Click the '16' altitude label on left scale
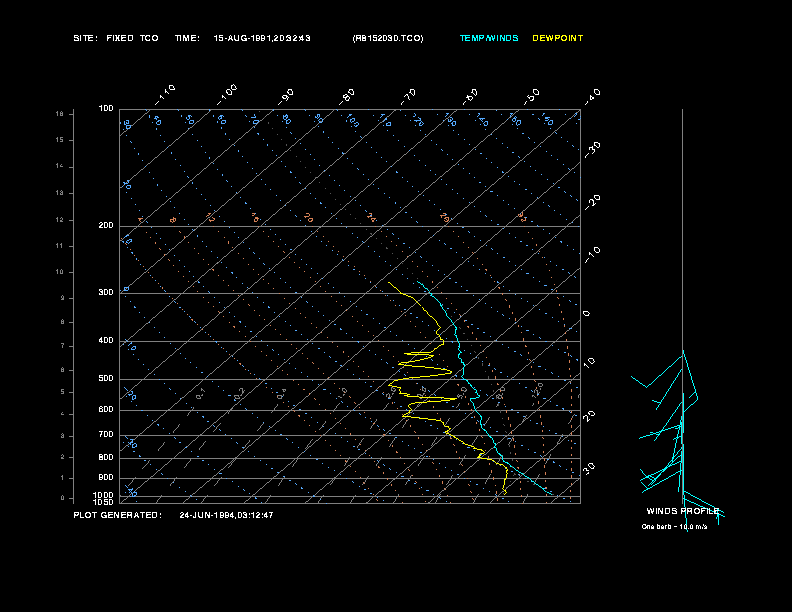 click(60, 114)
